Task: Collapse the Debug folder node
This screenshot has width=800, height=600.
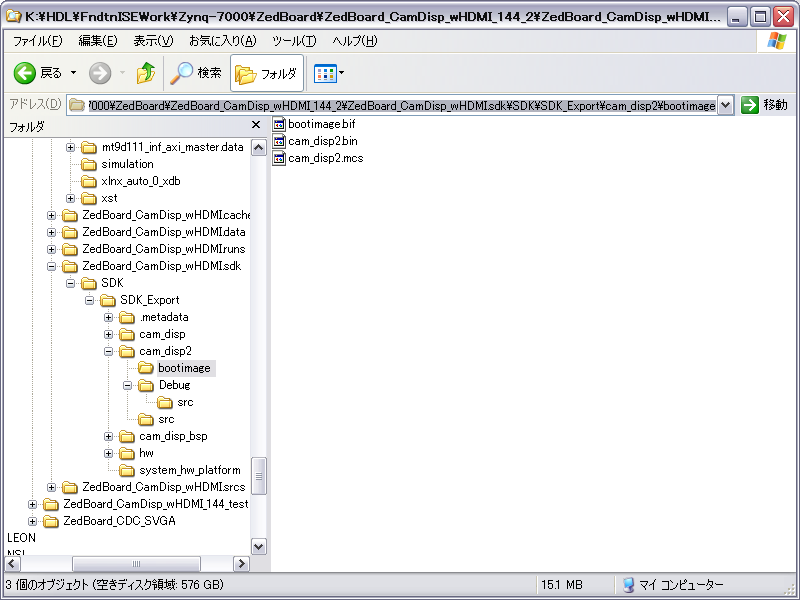Action: 128,385
